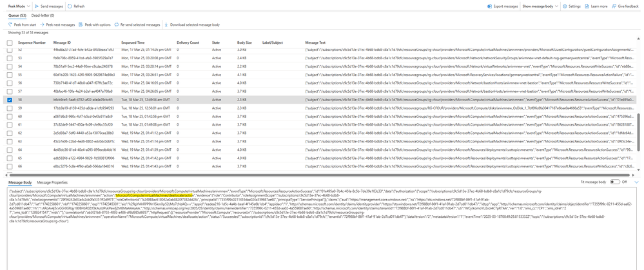Click the Peek next messages arrow icon
The image size is (644, 270).
coord(42,24)
